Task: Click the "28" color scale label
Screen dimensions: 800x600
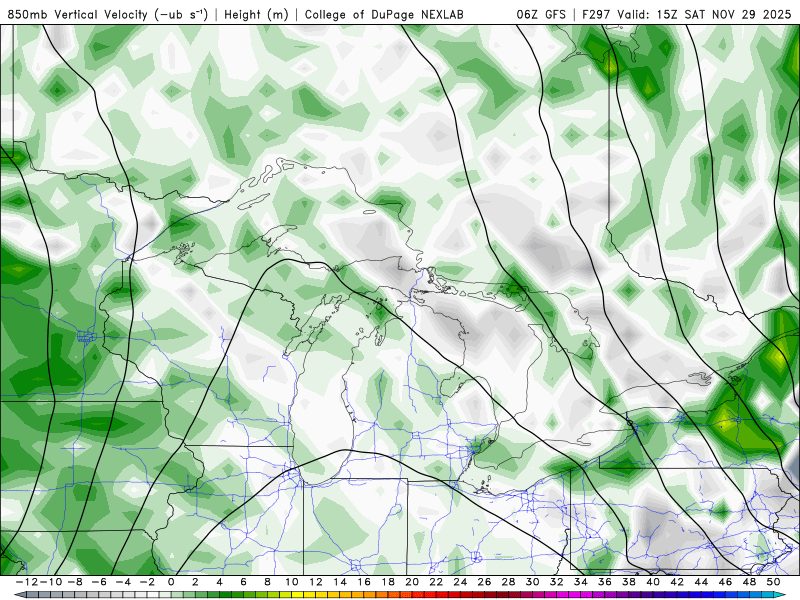Action: coord(508,582)
